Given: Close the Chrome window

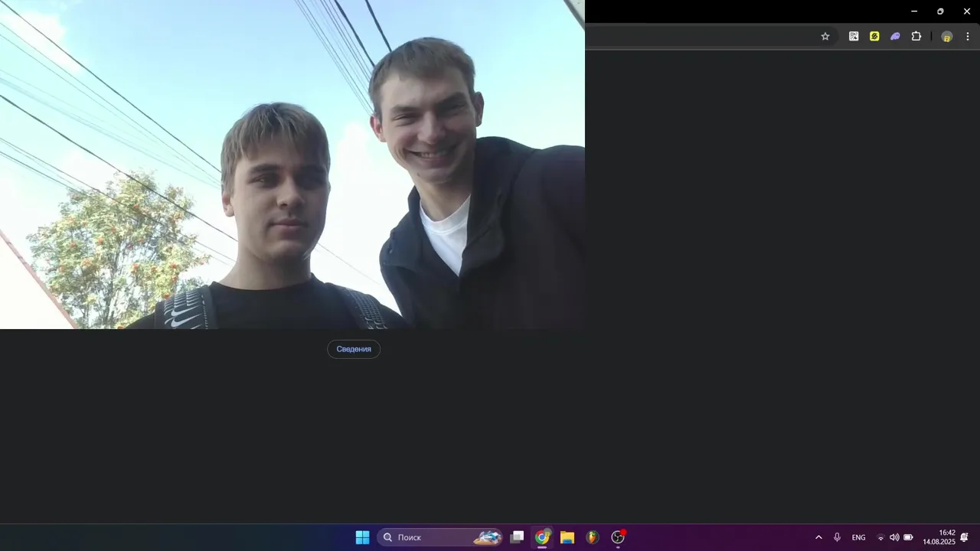Looking at the screenshot, I should pyautogui.click(x=967, y=11).
